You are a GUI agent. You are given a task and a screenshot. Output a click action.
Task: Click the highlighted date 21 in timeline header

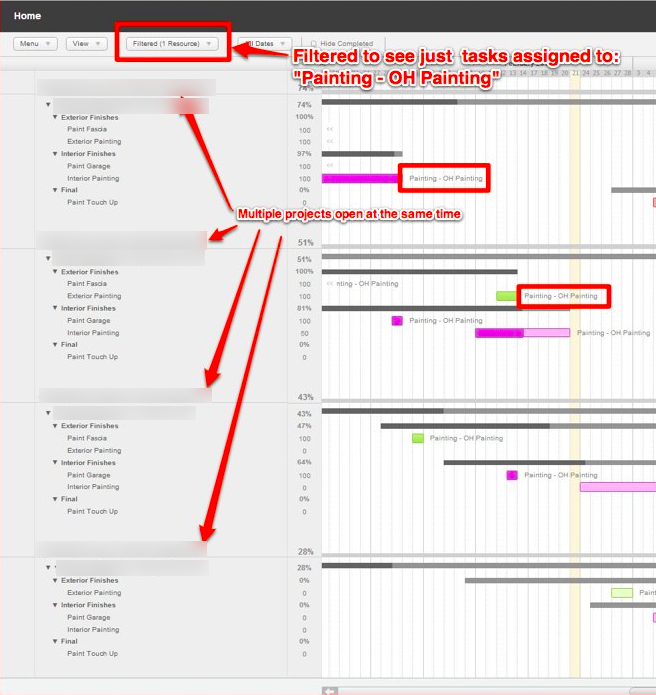575,73
